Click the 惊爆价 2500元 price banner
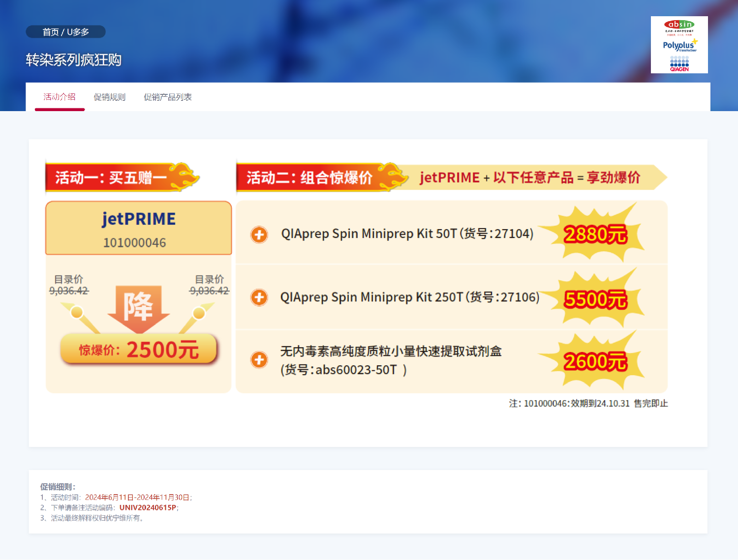This screenshot has height=560, width=738. [138, 349]
